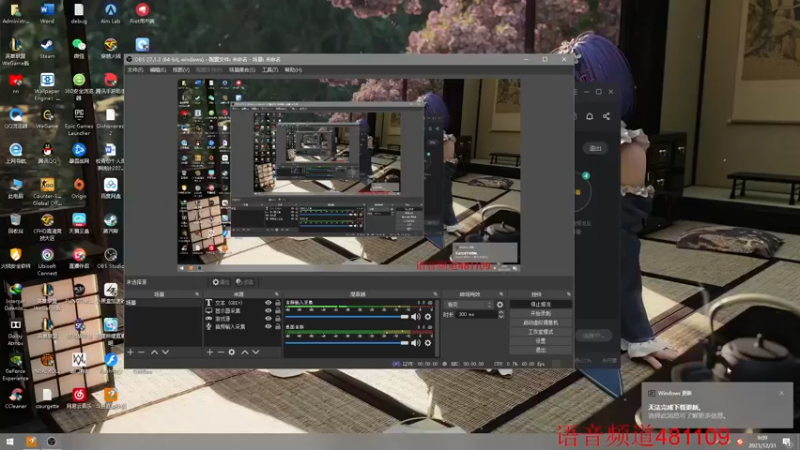800x450 pixels.
Task: Toggle lock on 游戏源 source
Action: tap(278, 318)
